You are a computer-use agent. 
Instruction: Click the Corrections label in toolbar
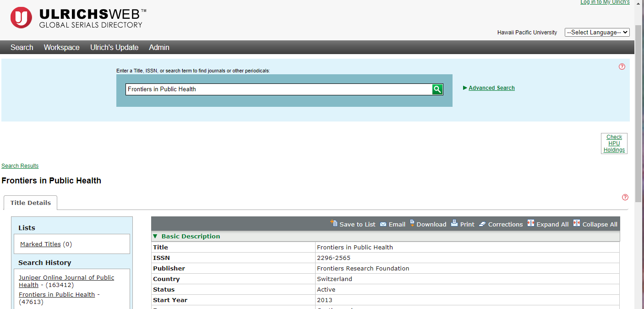(505, 225)
